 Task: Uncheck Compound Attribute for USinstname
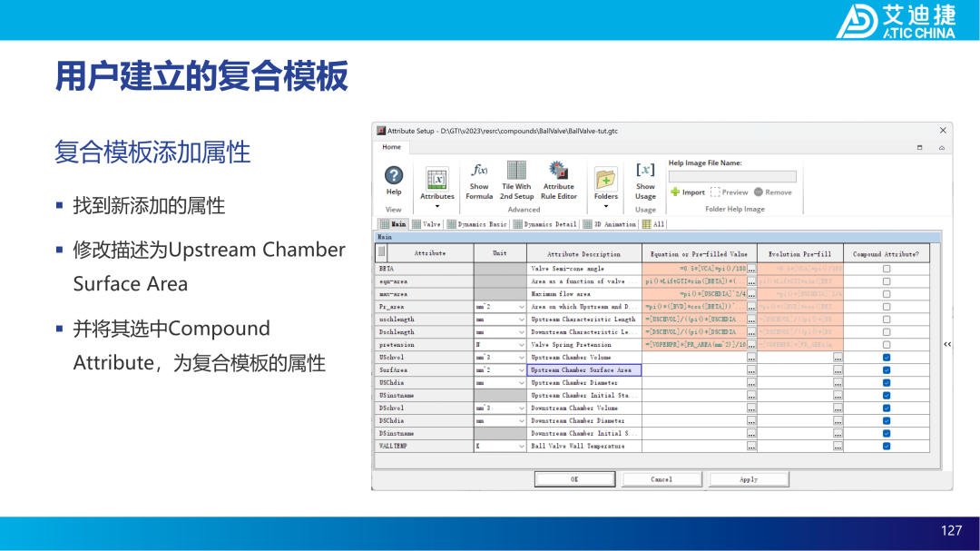click(x=887, y=395)
